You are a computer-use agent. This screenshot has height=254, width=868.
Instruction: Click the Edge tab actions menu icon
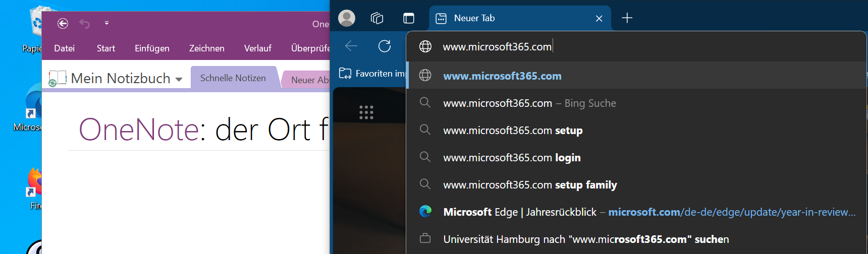409,18
